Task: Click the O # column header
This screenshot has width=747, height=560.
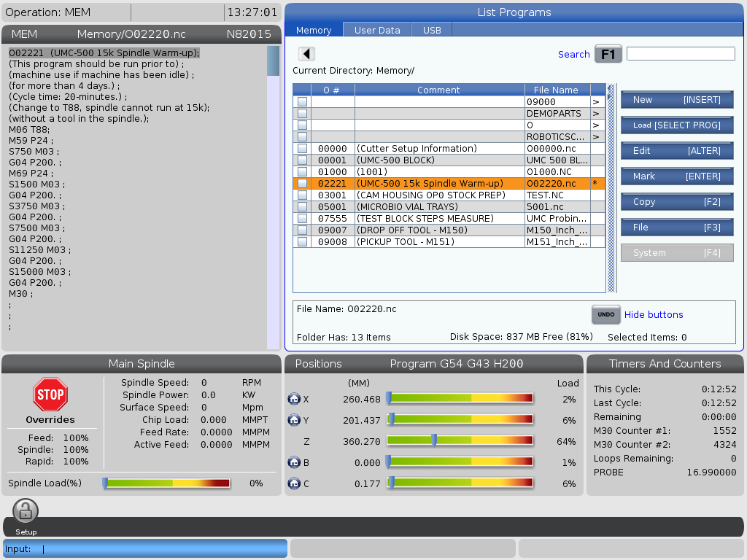Action: tap(333, 90)
